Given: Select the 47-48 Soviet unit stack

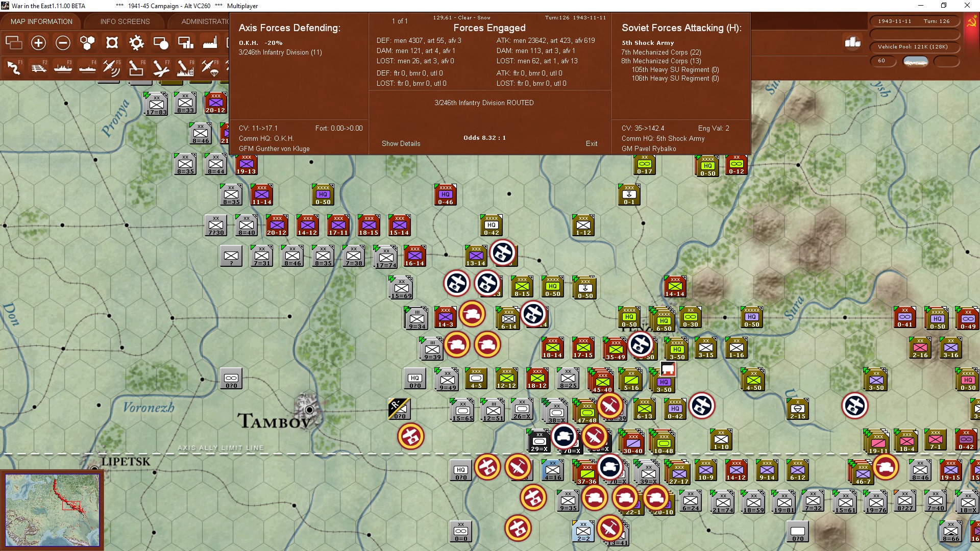Looking at the screenshot, I should 586,412.
